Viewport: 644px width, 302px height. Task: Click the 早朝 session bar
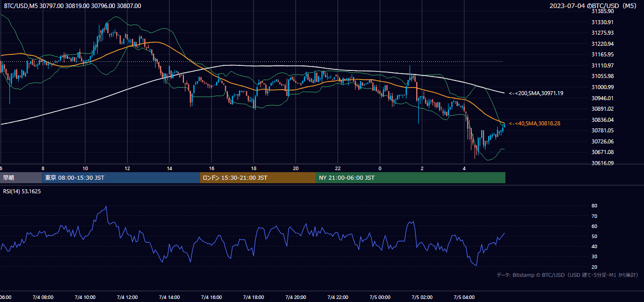(x=21, y=178)
